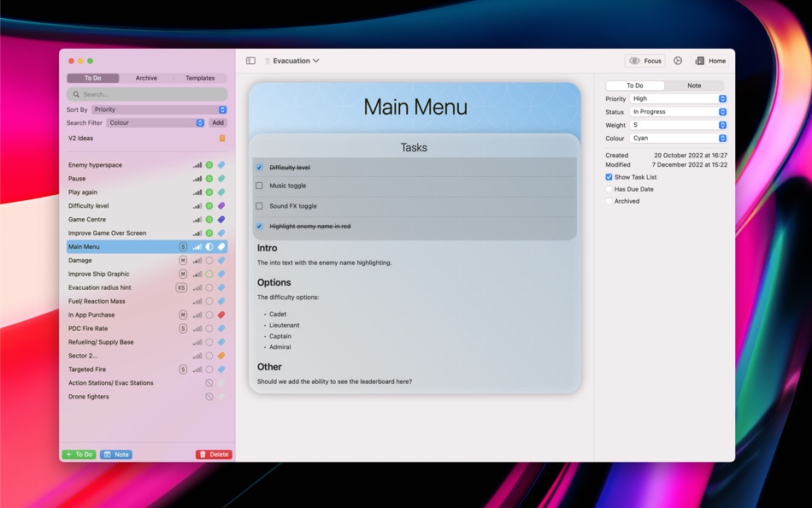Viewport: 812px width, 508px height.
Task: Select the Targeted Fire item
Action: 147,369
